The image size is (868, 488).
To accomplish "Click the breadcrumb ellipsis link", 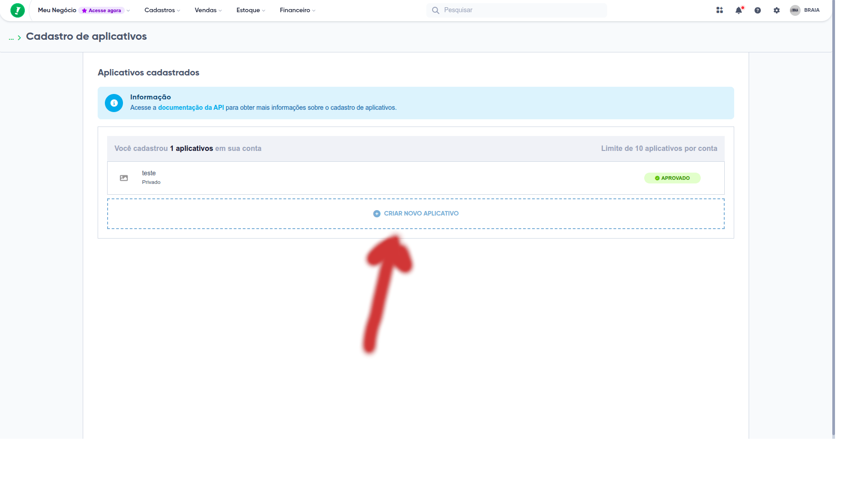I will point(11,38).
